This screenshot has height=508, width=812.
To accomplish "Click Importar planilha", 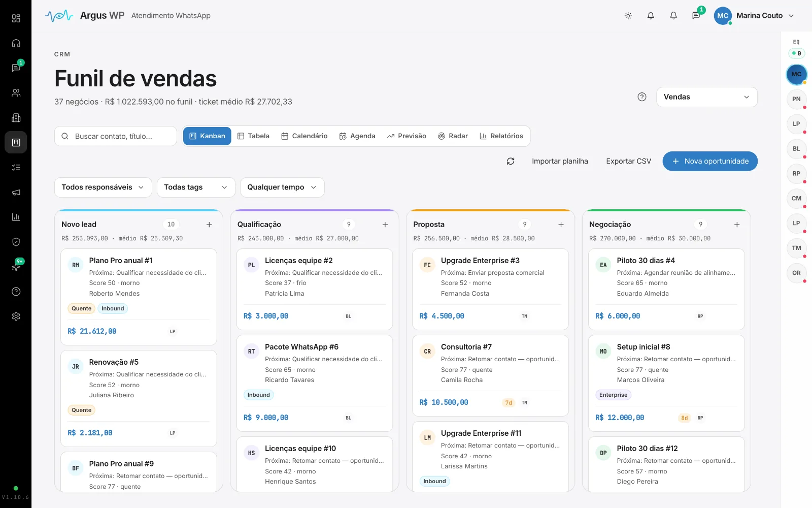I will point(560,161).
